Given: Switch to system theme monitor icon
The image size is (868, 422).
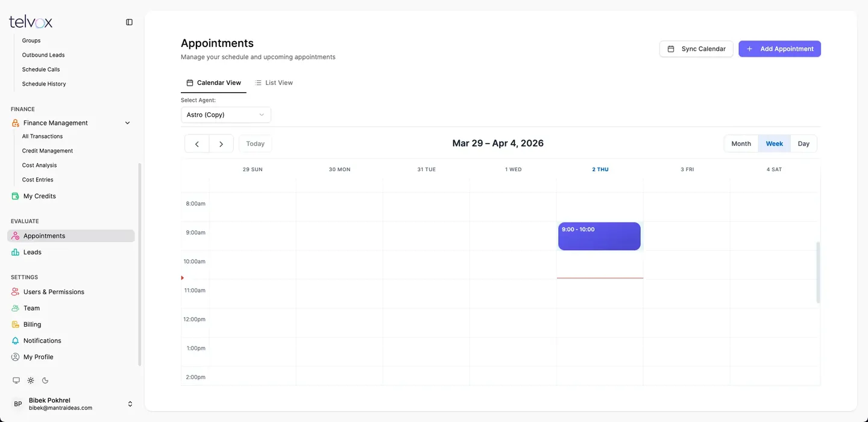Looking at the screenshot, I should click(x=16, y=380).
